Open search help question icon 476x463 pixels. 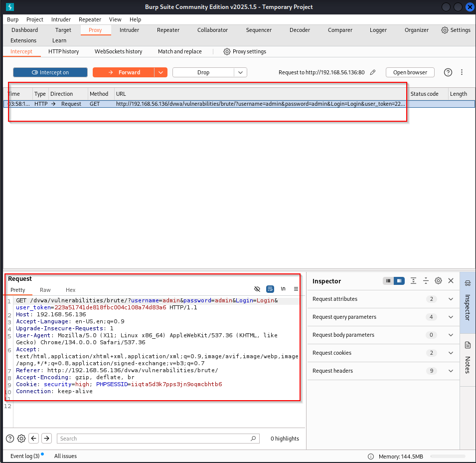[10, 439]
